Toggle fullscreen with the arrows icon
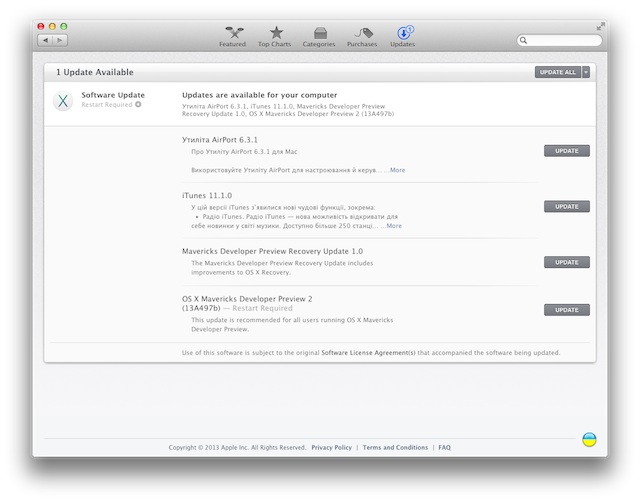The width and height of the screenshot is (640, 502). 600,26
